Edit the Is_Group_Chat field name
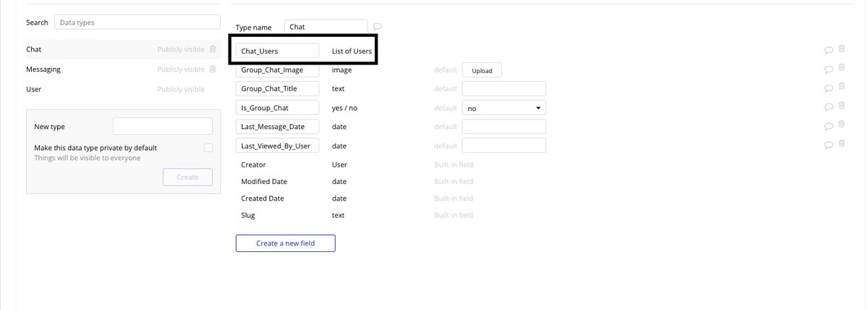The width and height of the screenshot is (868, 310). point(278,107)
